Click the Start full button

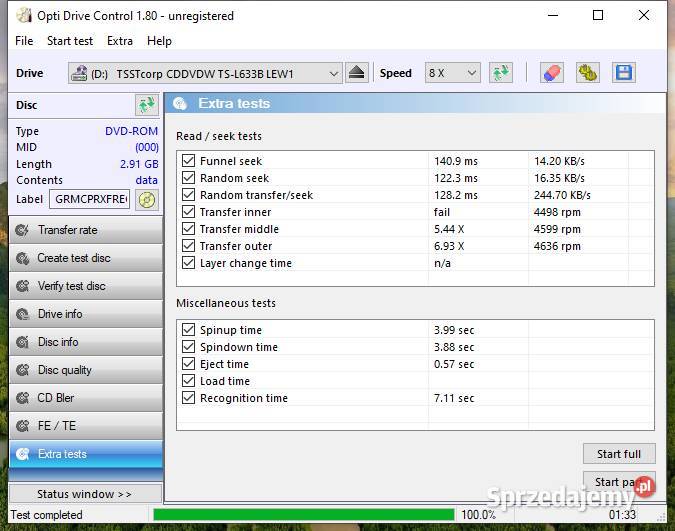619,454
